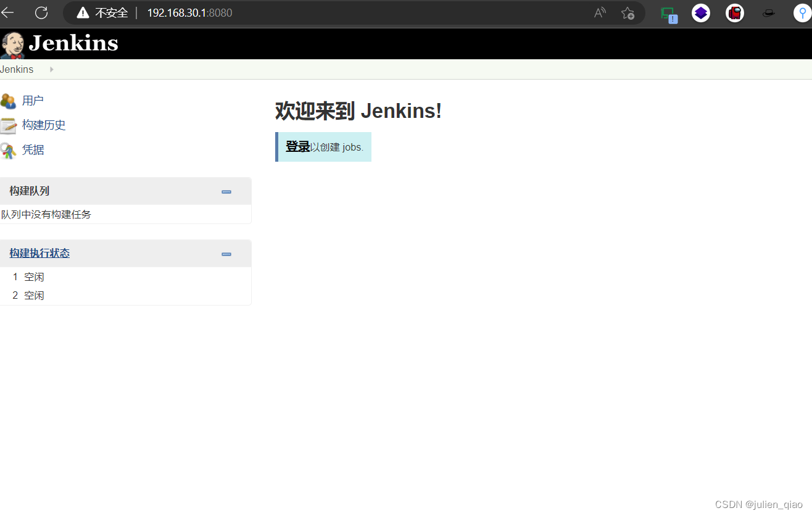
Task: Click the 欢迎来到 Jenkins! heading
Action: [358, 111]
